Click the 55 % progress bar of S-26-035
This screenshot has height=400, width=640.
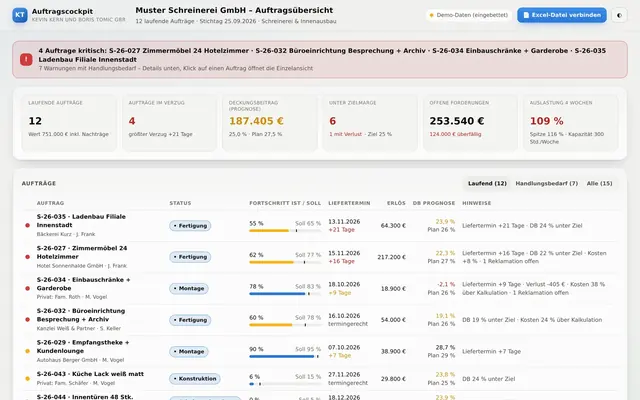pyautogui.click(x=285, y=231)
